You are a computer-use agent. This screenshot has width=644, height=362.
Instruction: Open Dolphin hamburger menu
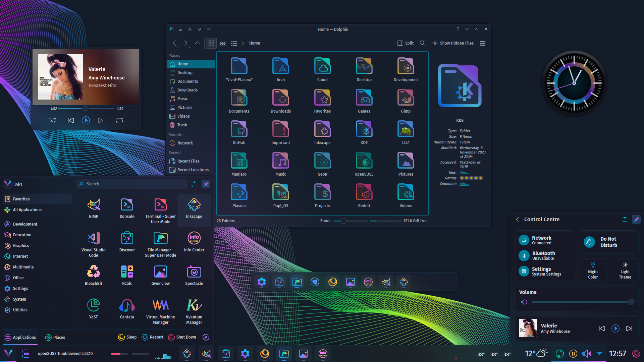(x=483, y=43)
